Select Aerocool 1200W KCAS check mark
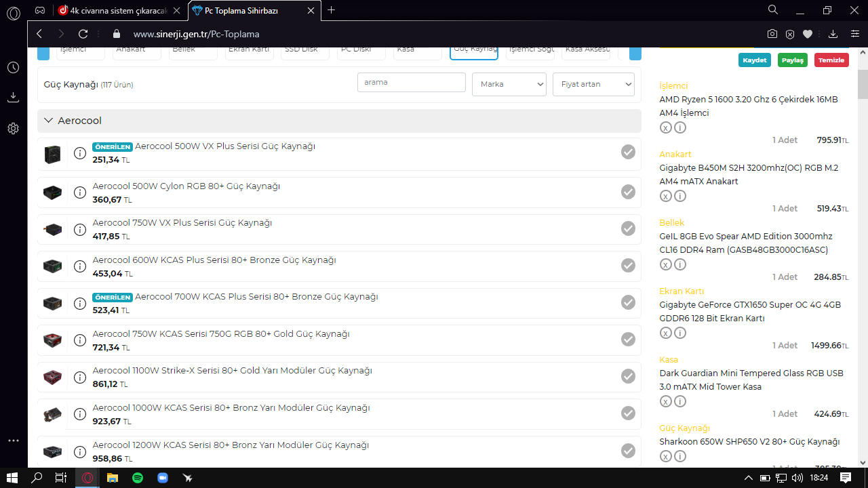868x488 pixels. tap(628, 450)
